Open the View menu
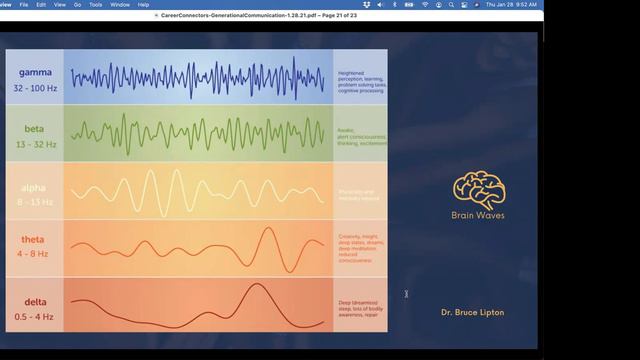Viewport: 640px width, 360px height. [60, 5]
